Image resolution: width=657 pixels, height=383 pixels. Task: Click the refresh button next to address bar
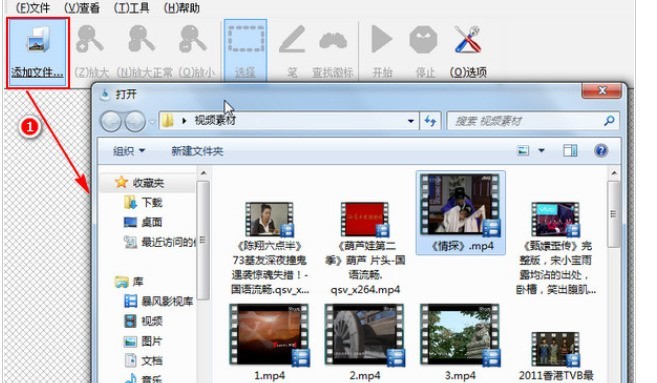click(430, 121)
